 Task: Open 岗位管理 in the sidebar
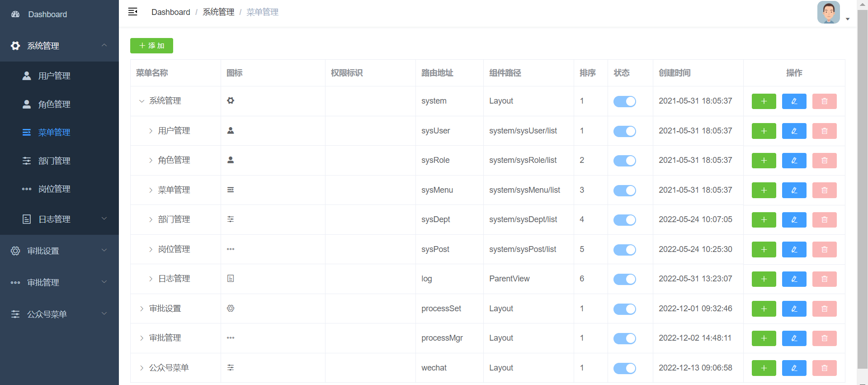tap(59, 189)
